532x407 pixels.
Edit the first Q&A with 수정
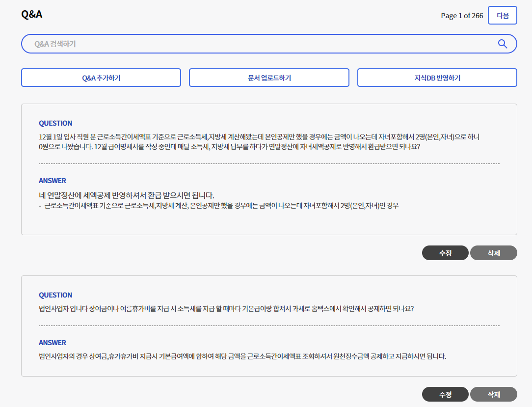[445, 253]
